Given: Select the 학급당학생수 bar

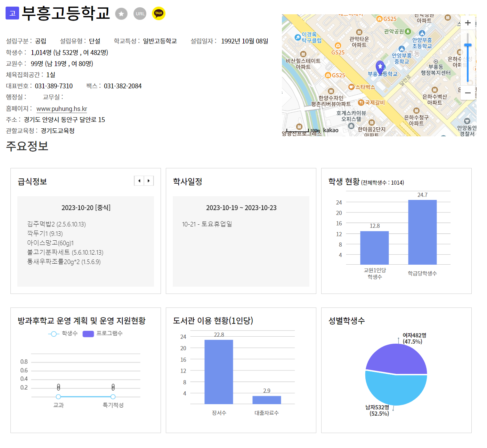Looking at the screenshot, I should (x=422, y=232).
